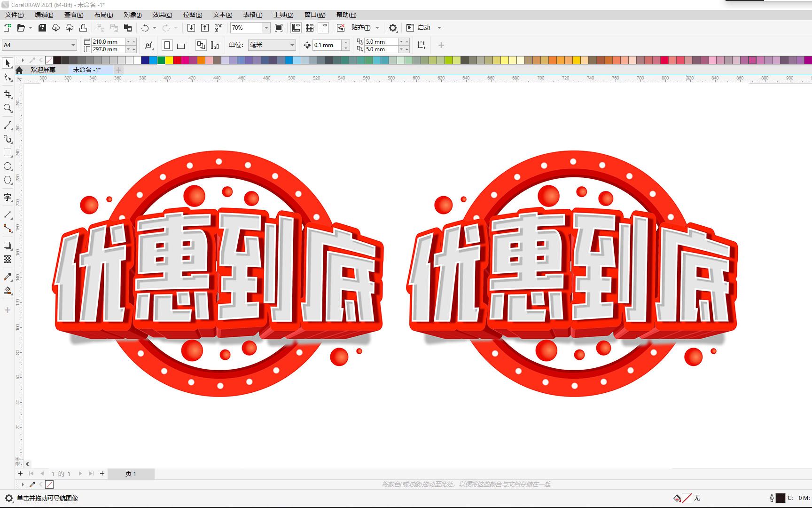Viewport: 812px width, 508px height.
Task: Open the Options gear on the toolbar
Action: pos(393,27)
